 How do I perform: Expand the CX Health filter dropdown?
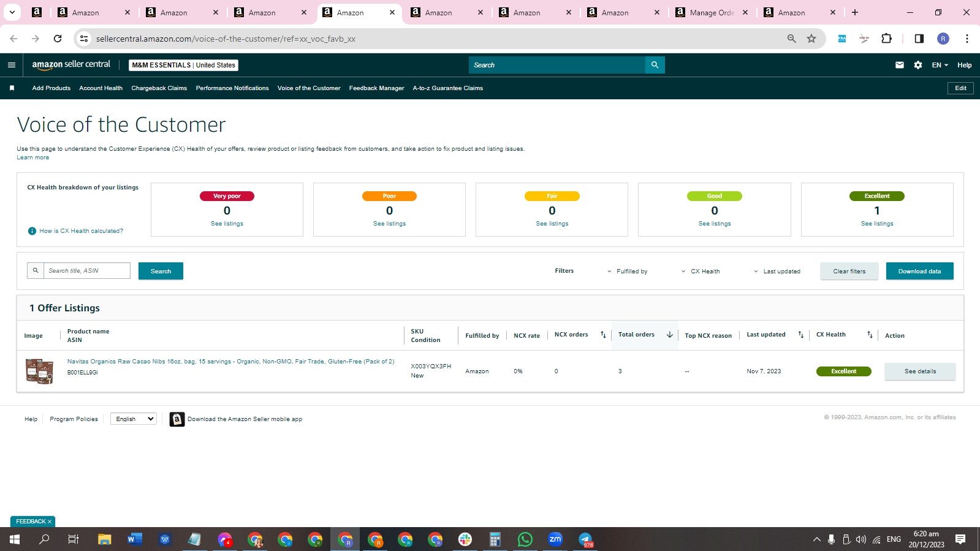tap(701, 272)
